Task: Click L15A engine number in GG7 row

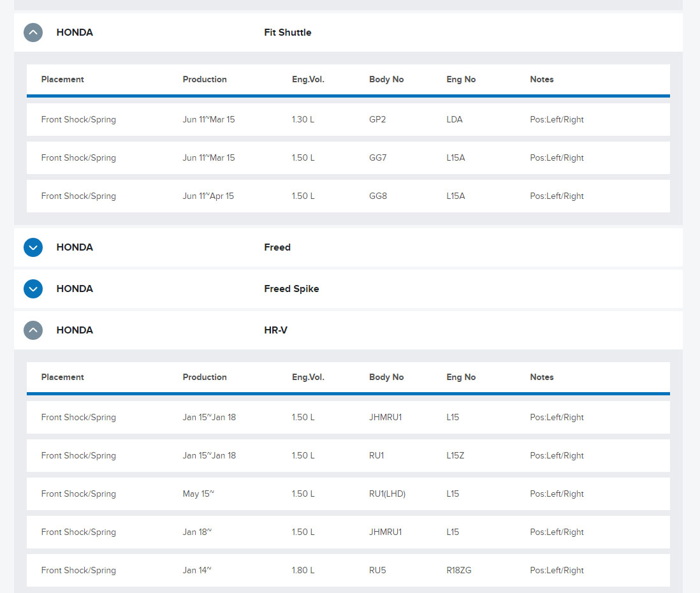Action: pos(455,158)
